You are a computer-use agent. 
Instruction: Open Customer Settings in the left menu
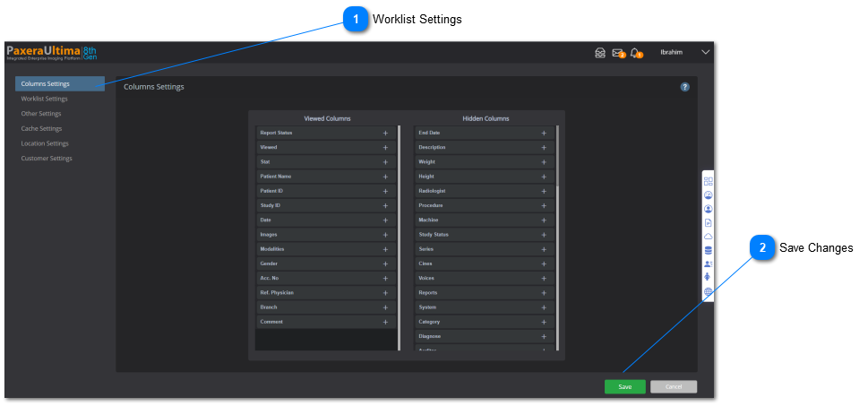click(x=47, y=159)
